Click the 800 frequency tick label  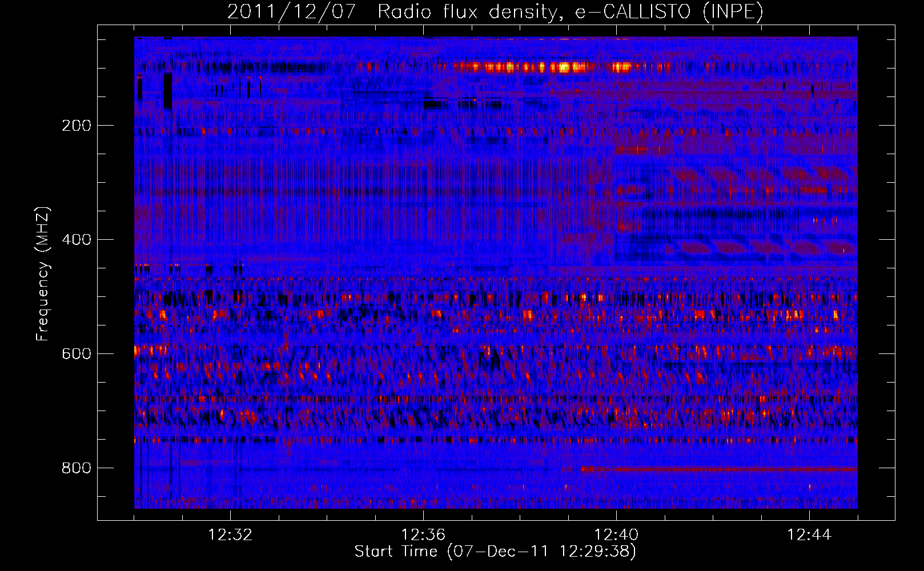click(x=77, y=468)
